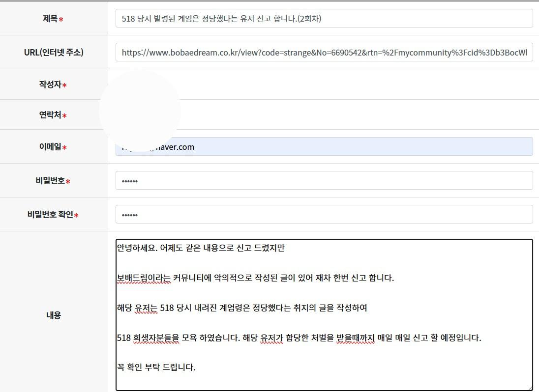Click the 이메일 input field with naver.com
The width and height of the screenshot is (539, 392).
324,146
